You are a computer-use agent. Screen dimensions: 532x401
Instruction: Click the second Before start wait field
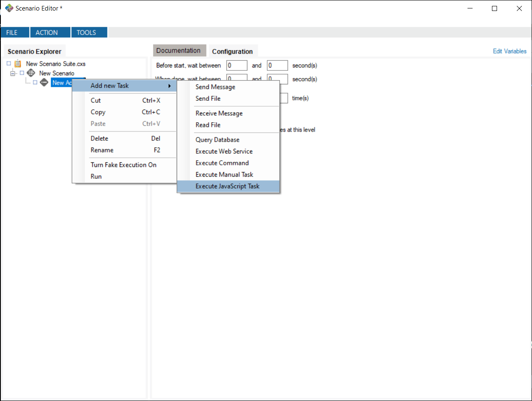277,65
